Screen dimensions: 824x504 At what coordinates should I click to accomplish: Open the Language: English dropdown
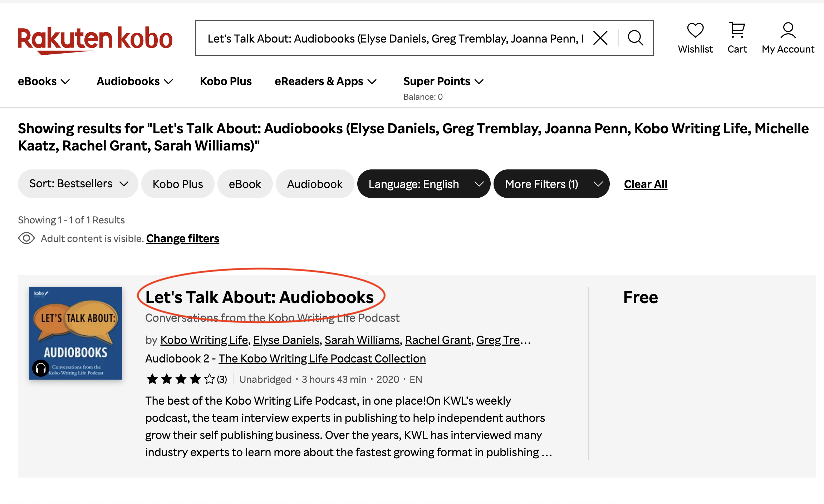(x=424, y=184)
